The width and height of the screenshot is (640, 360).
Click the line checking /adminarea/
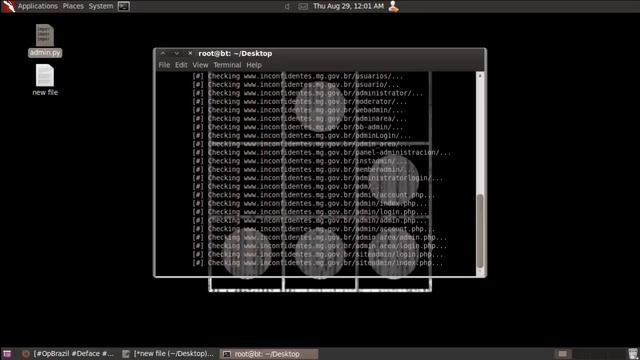click(x=300, y=119)
